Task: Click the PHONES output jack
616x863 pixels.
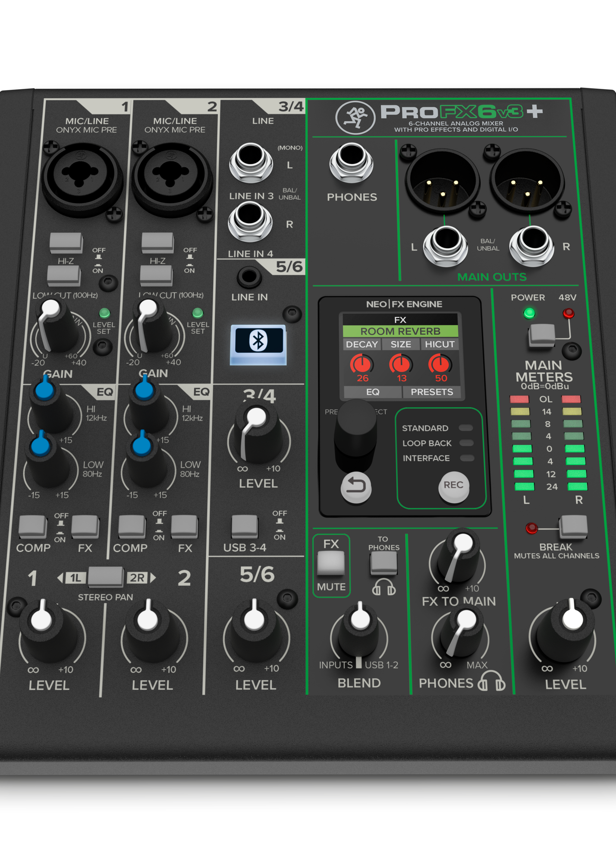Action: point(351,162)
